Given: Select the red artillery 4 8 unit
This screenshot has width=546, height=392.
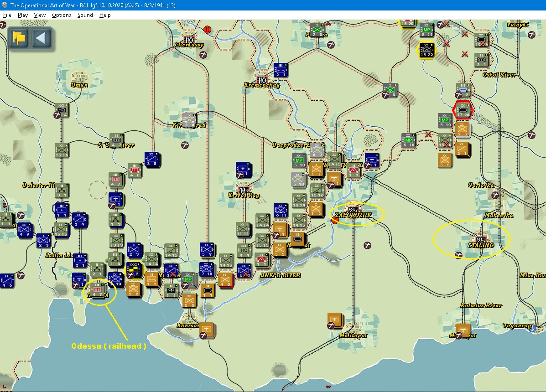Looking at the screenshot, I should 135,170.
